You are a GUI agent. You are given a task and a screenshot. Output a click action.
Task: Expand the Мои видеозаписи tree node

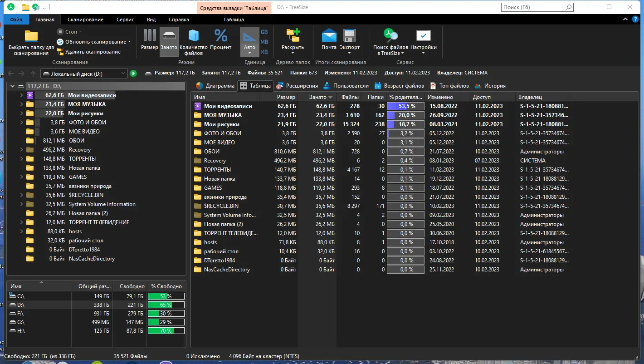click(x=21, y=95)
